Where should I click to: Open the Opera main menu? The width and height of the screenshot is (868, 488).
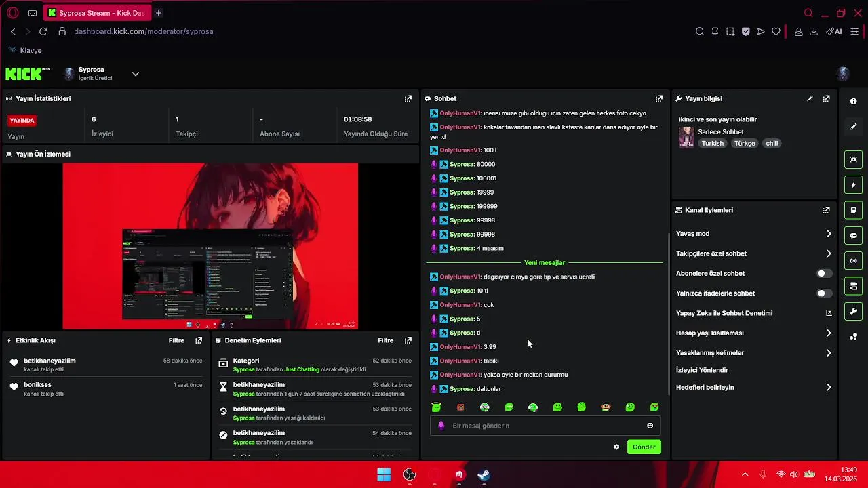12,13
